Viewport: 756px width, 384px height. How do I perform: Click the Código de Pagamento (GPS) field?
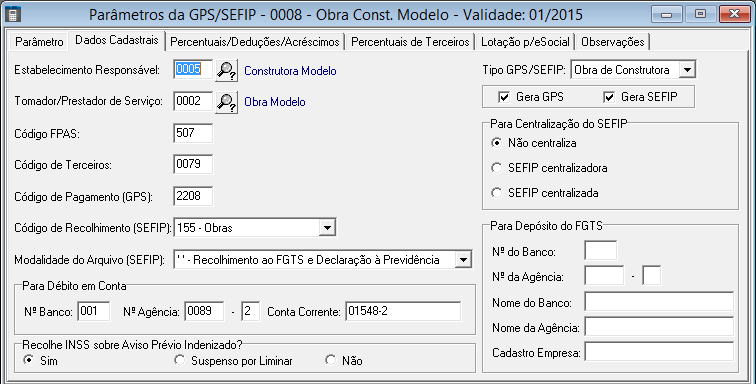point(193,196)
